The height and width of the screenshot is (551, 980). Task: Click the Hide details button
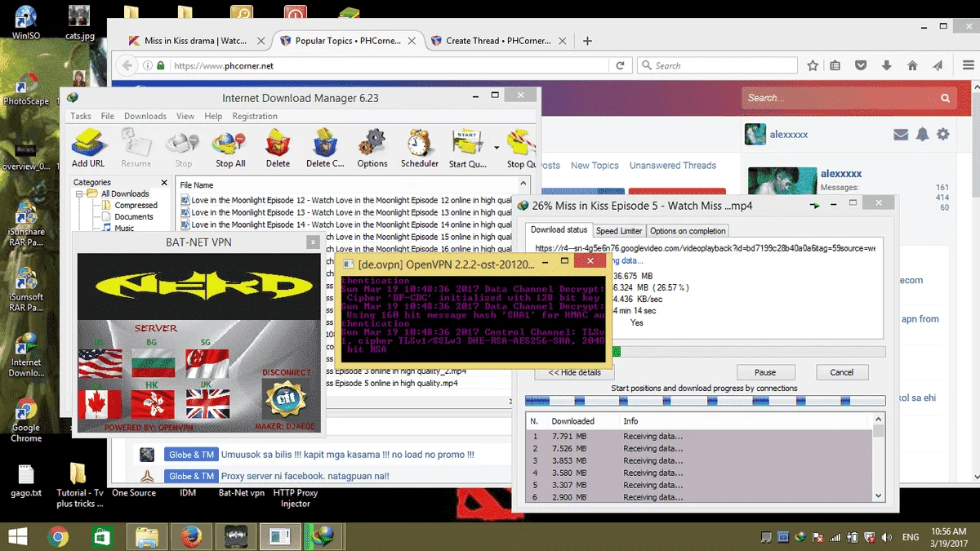pyautogui.click(x=575, y=372)
